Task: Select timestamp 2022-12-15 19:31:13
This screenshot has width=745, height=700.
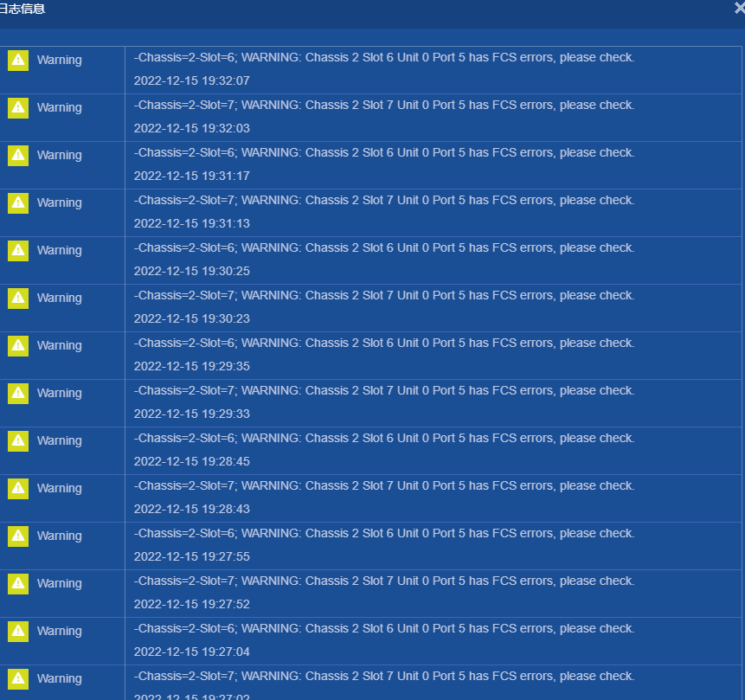Action: 191,223
